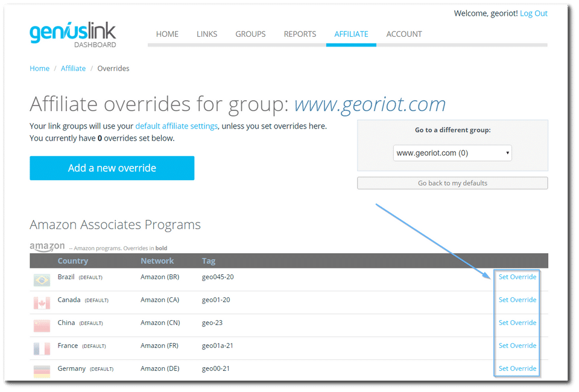Click the China flag icon
The width and height of the screenshot is (579, 392).
coord(42,326)
